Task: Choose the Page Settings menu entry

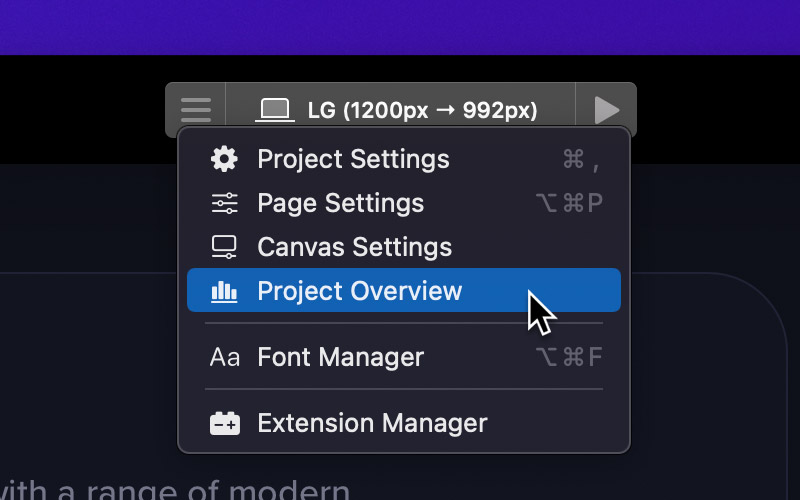Action: [x=404, y=203]
